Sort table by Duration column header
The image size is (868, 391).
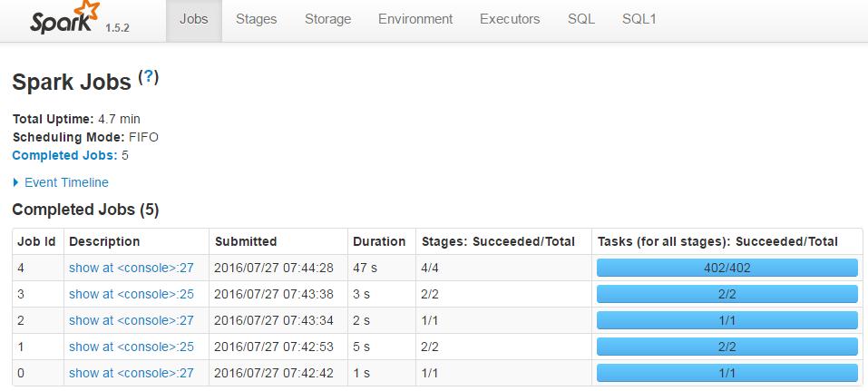[379, 241]
